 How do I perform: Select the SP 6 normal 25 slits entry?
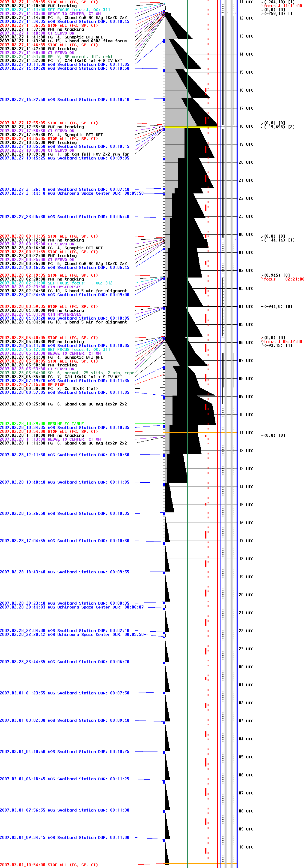tap(67, 373)
